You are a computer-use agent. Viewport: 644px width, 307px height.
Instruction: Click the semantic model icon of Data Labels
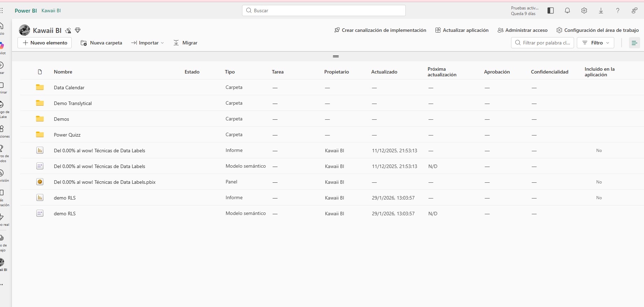[40, 166]
